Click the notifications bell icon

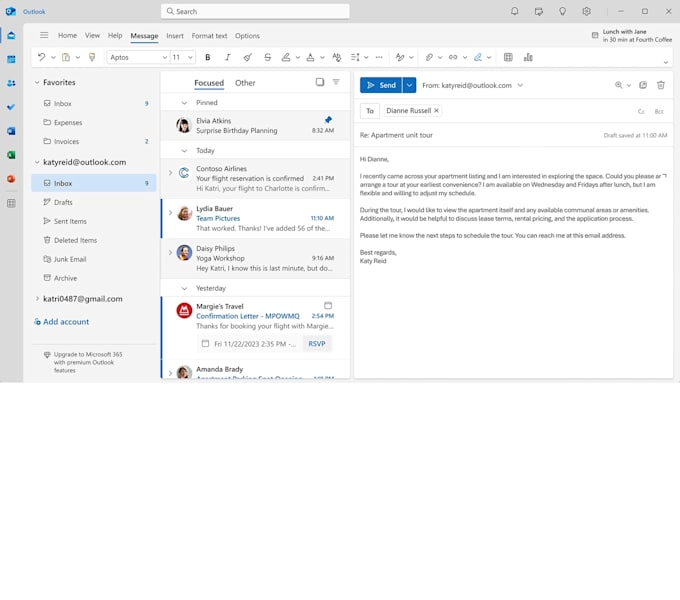tap(514, 11)
